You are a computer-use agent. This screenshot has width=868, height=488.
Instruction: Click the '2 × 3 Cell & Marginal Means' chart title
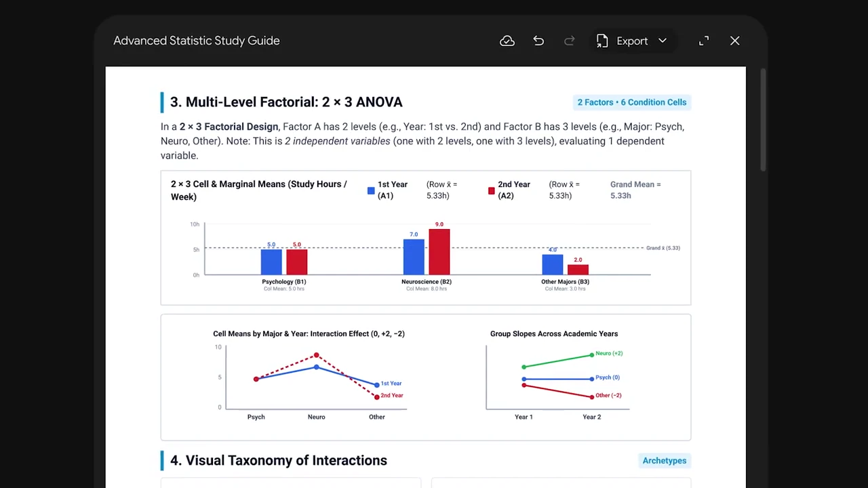258,190
